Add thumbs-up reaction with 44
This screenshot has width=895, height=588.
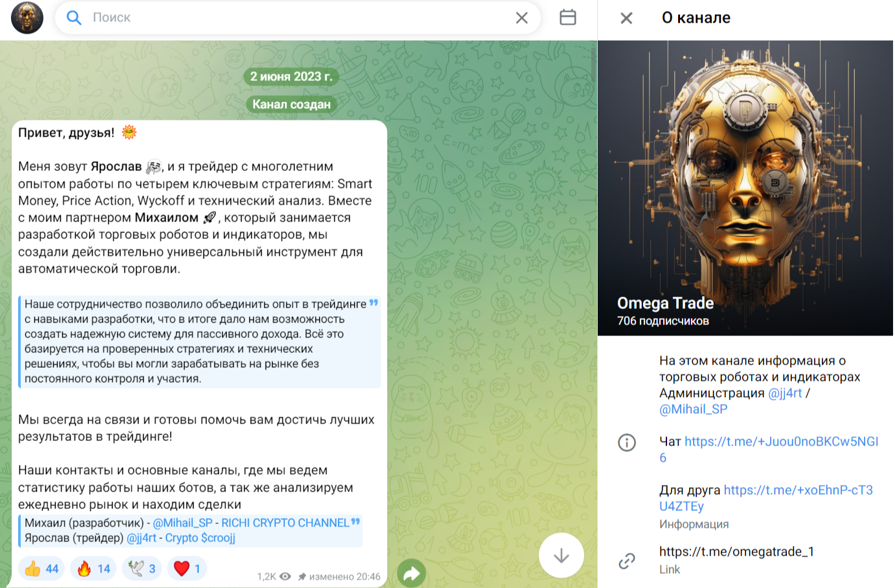coord(41,569)
